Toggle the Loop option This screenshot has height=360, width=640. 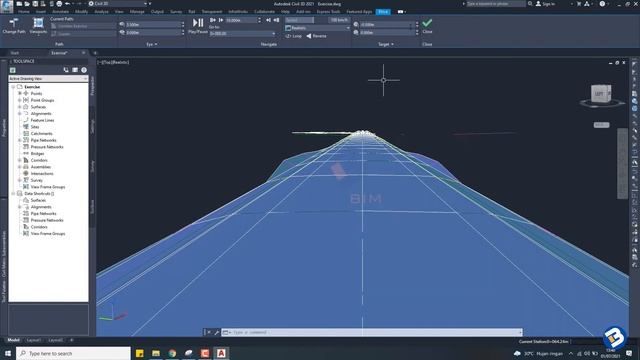(293, 36)
